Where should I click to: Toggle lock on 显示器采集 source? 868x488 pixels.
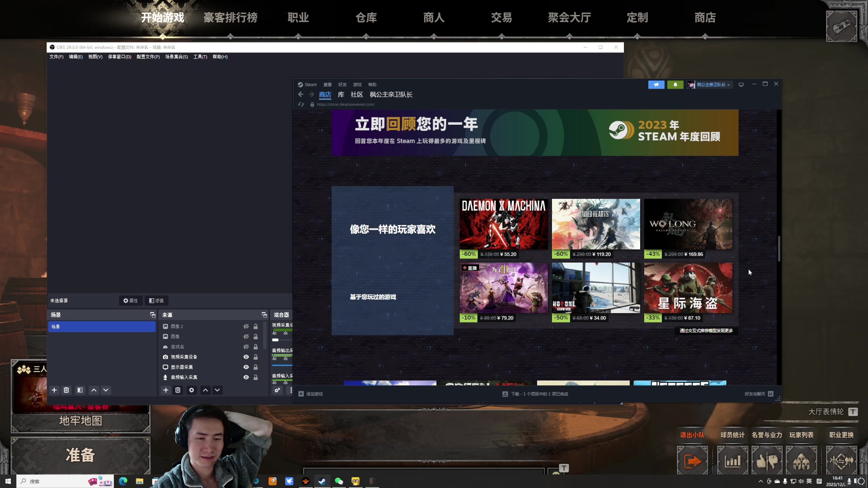pyautogui.click(x=255, y=367)
